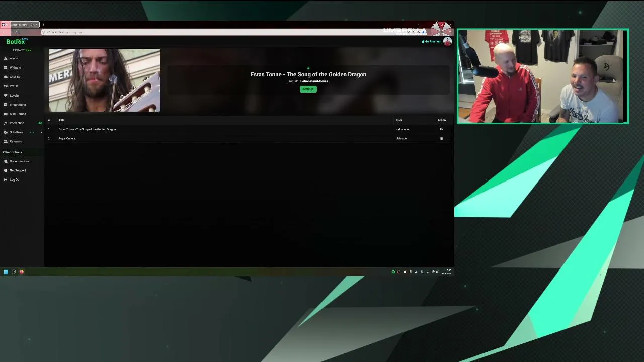Click the Get Support question icon
The image size is (644, 362).
coord(6,170)
